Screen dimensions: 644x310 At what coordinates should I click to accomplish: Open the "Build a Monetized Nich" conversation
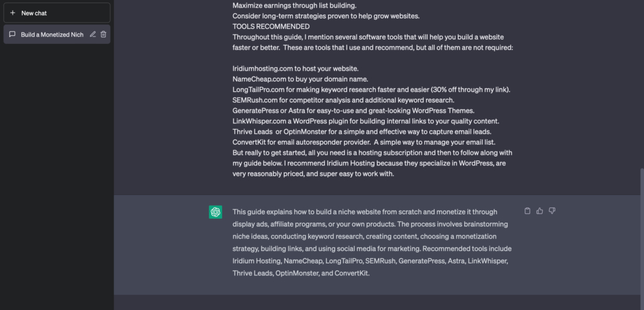pyautogui.click(x=52, y=34)
